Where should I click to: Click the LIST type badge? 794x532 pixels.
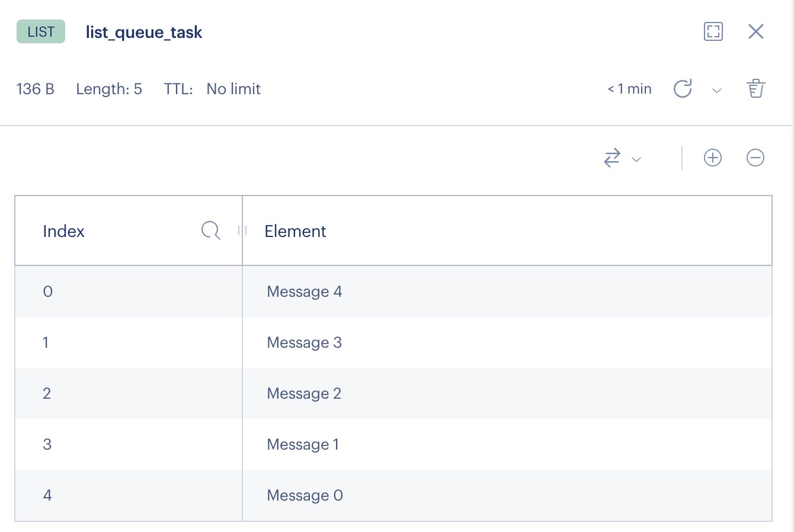(x=41, y=32)
